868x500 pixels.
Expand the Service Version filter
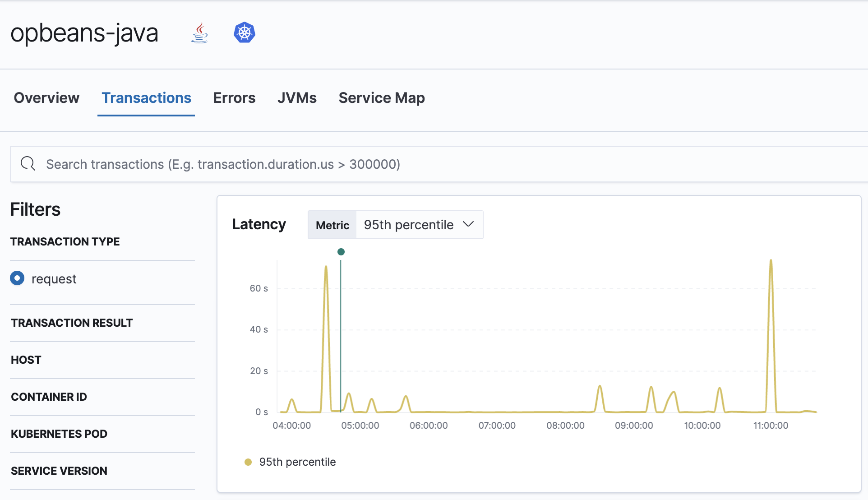[x=59, y=471]
